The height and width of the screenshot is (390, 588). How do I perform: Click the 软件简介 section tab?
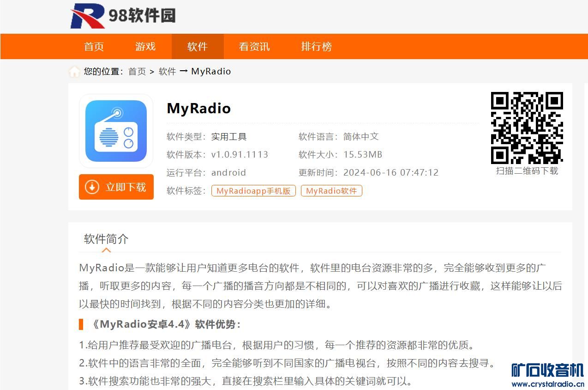click(x=106, y=239)
